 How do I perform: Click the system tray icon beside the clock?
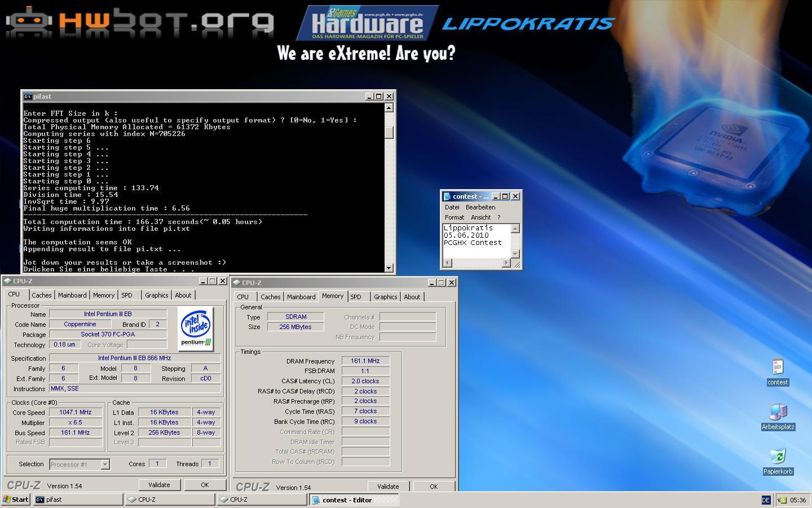[782, 500]
